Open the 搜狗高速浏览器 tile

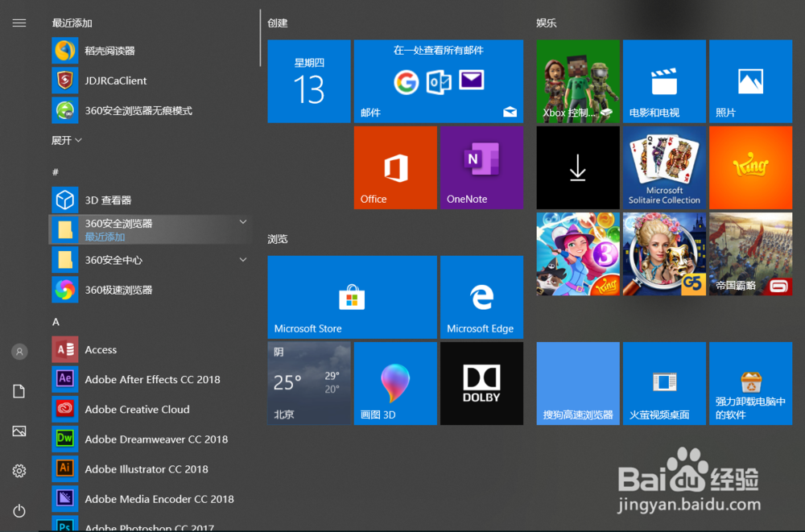(578, 384)
